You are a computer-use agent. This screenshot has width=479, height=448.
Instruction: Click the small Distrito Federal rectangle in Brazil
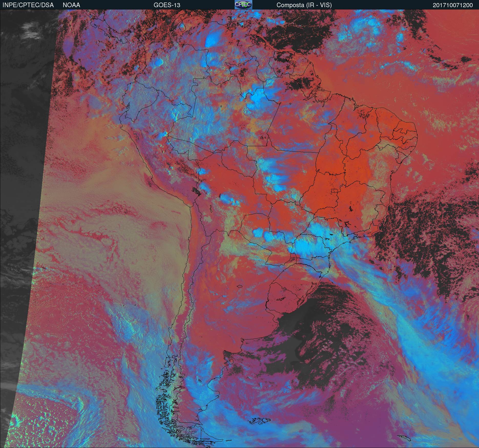click(334, 190)
